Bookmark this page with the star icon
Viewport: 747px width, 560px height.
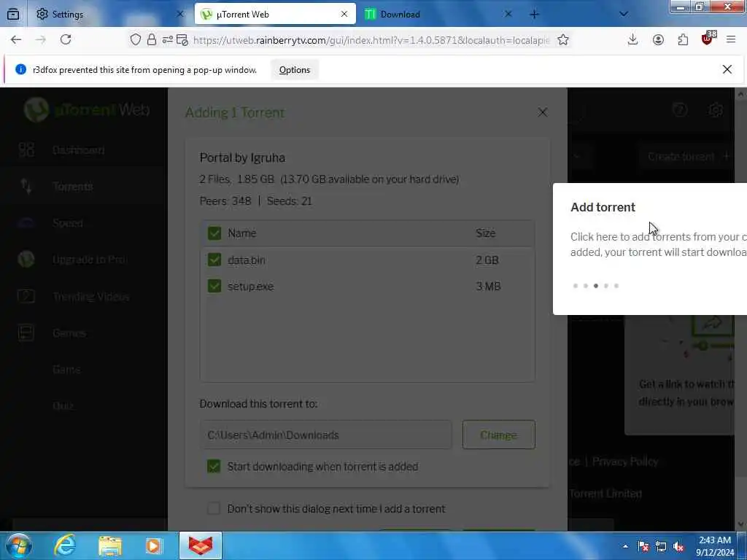click(563, 40)
